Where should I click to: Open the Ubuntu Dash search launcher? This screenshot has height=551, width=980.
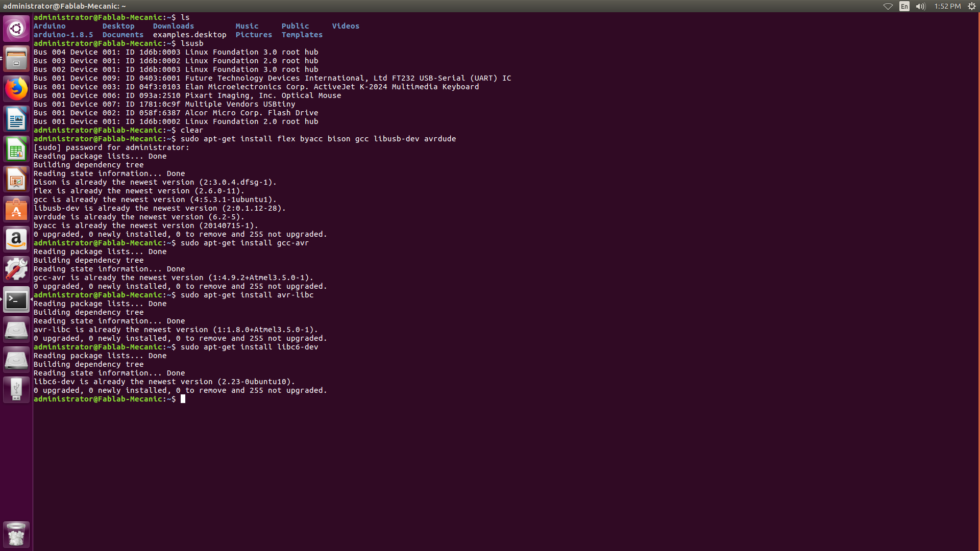point(16,29)
